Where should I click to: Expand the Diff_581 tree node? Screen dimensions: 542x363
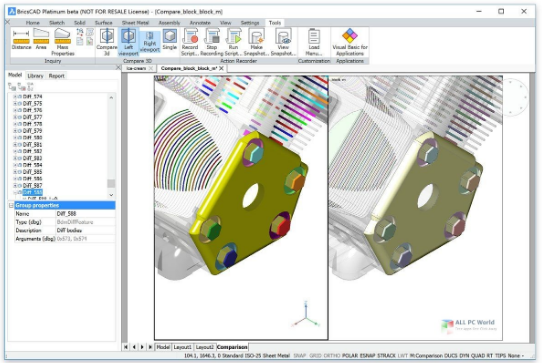tap(15, 145)
